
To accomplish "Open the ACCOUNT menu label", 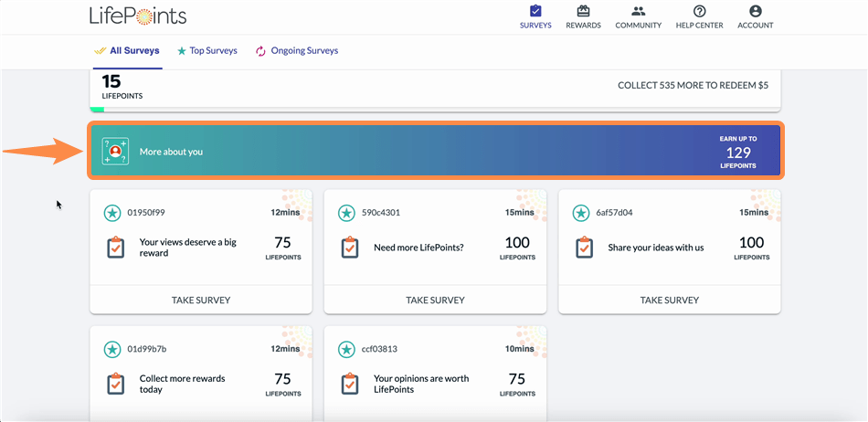I will point(755,25).
